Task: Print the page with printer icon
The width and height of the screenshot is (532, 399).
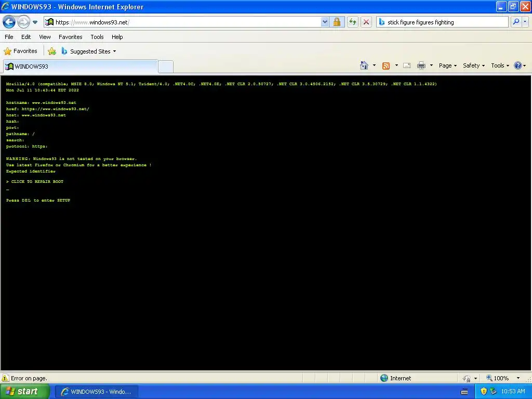Action: pyautogui.click(x=421, y=65)
